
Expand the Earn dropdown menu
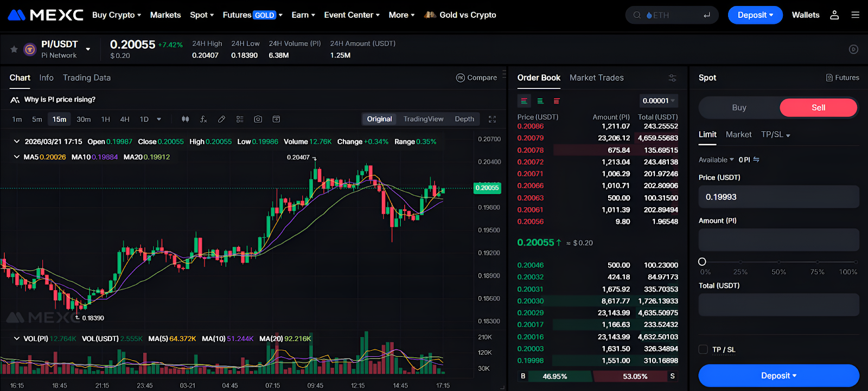[x=303, y=15]
